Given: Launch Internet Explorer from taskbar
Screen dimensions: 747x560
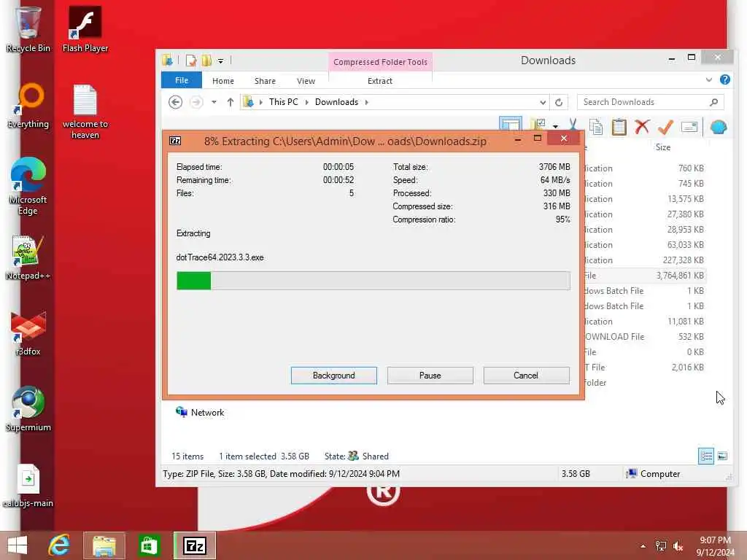Looking at the screenshot, I should [59, 545].
